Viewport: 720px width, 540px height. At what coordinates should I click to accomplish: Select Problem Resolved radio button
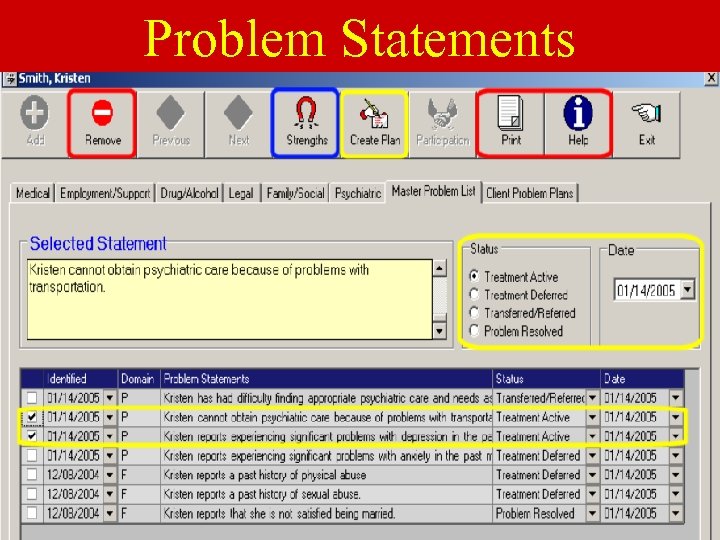474,330
